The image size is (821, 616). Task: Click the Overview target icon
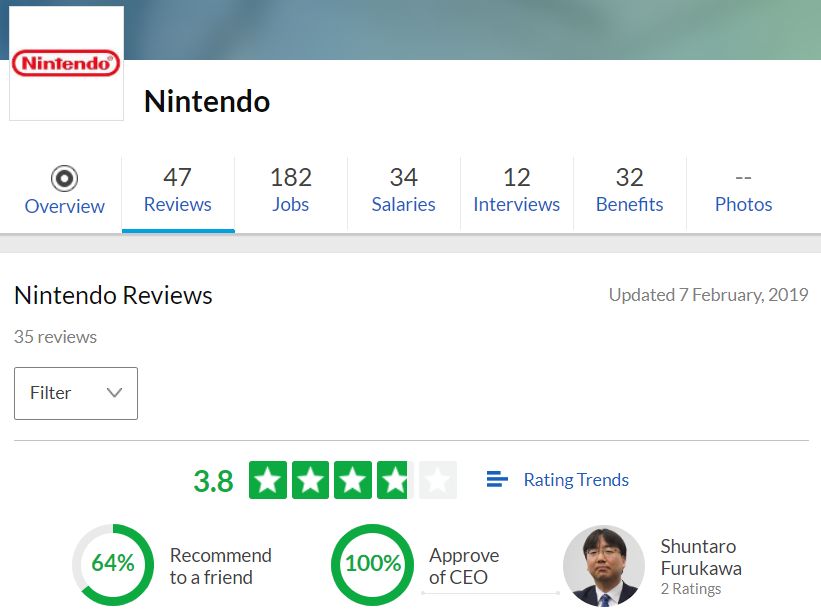point(64,179)
